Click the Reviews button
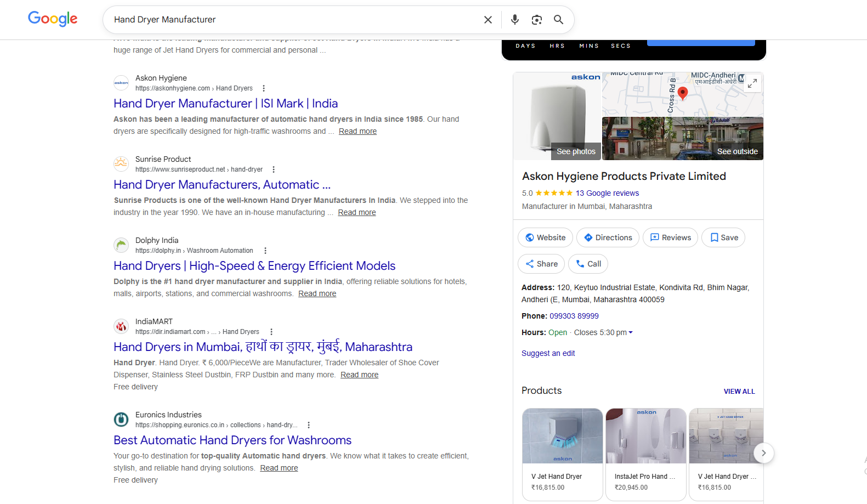 (670, 237)
